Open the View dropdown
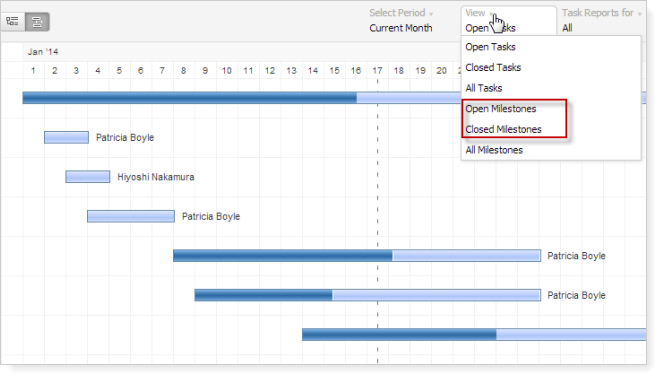The width and height of the screenshot is (662, 380). [480, 13]
